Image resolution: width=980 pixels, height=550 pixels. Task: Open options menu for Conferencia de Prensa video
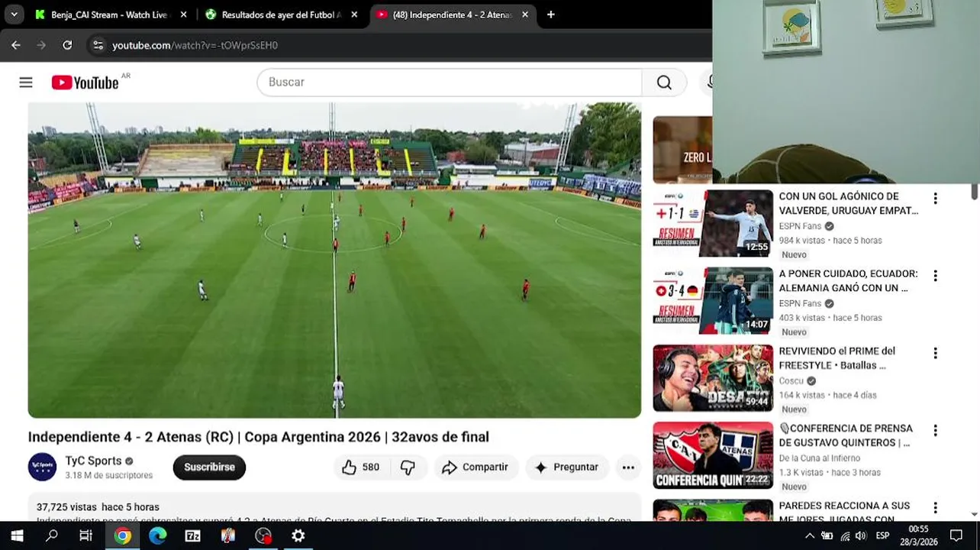[x=935, y=430]
